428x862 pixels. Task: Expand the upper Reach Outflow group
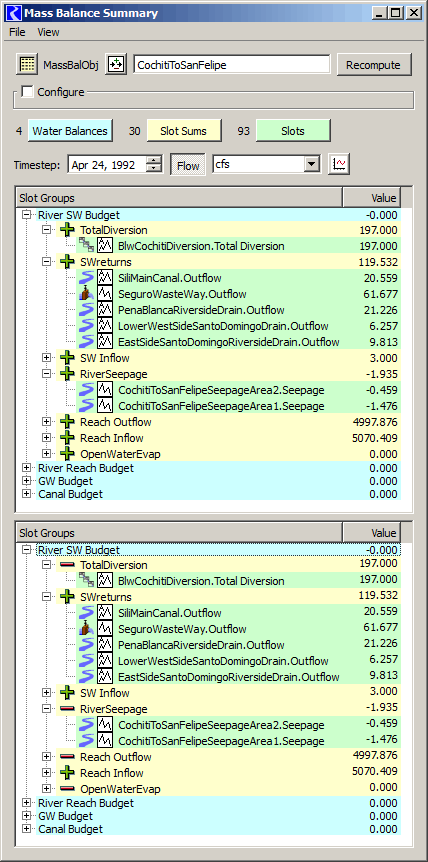pos(46,422)
